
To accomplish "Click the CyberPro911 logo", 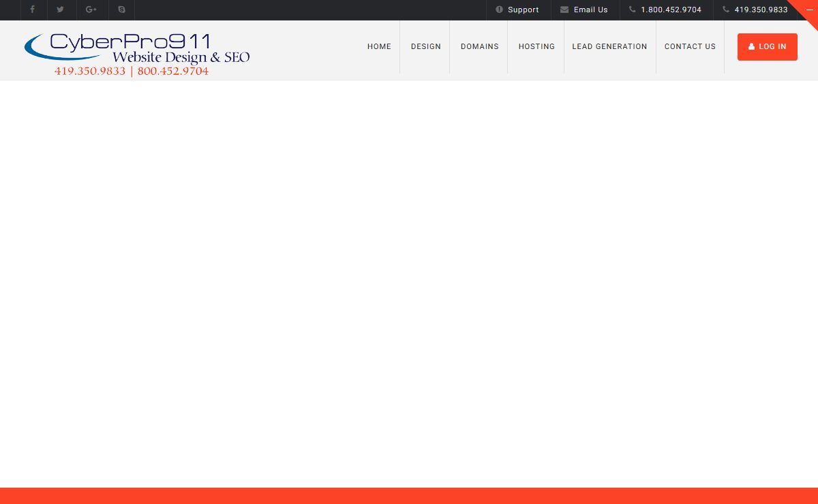I will pyautogui.click(x=137, y=54).
